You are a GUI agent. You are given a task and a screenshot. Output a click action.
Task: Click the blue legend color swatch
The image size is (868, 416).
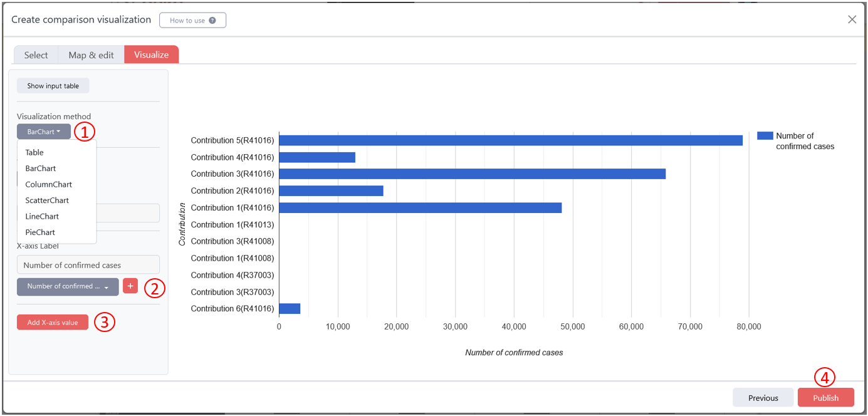click(x=765, y=136)
